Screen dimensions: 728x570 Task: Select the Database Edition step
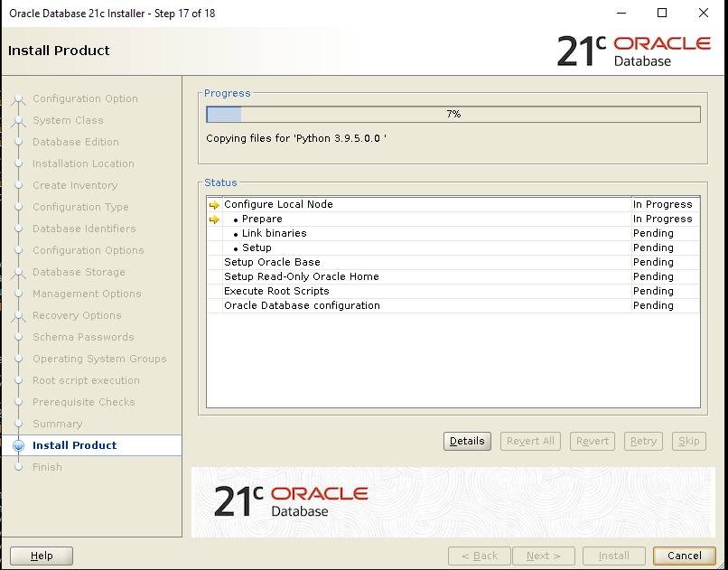(x=76, y=142)
